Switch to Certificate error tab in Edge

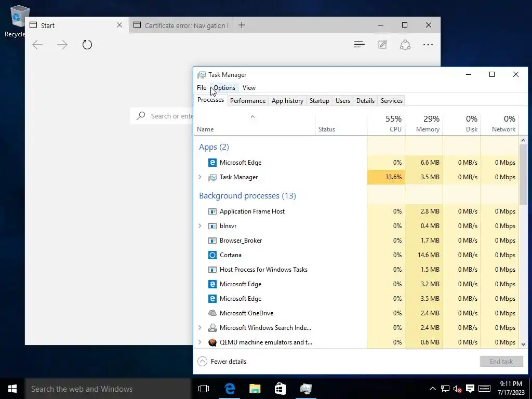(181, 25)
